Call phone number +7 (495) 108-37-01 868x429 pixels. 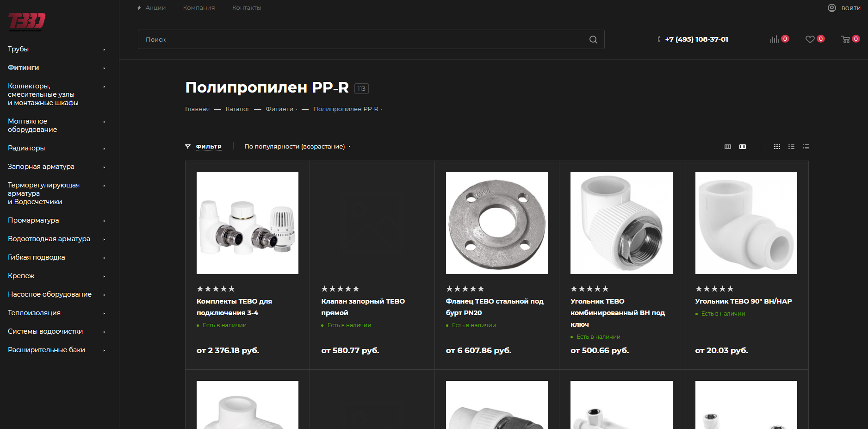pyautogui.click(x=696, y=39)
